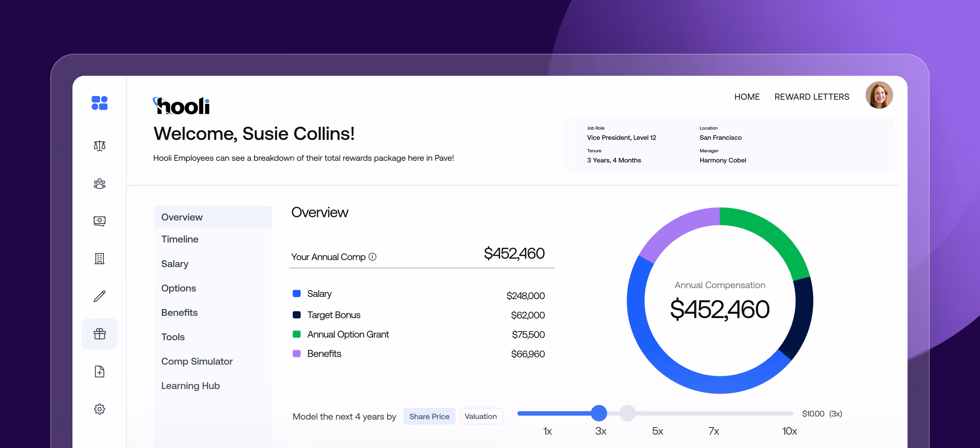Select the pencil edit sidebar icon
The height and width of the screenshot is (448, 980).
pyautogui.click(x=99, y=296)
